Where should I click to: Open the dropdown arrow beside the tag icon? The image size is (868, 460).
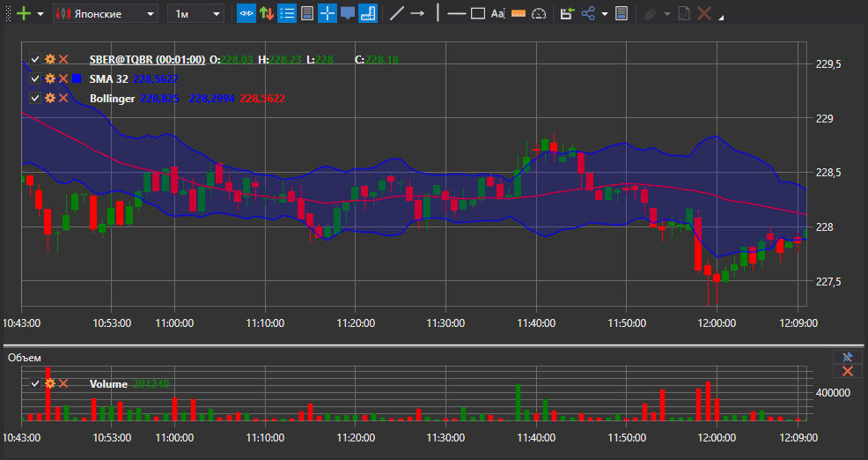(x=666, y=14)
